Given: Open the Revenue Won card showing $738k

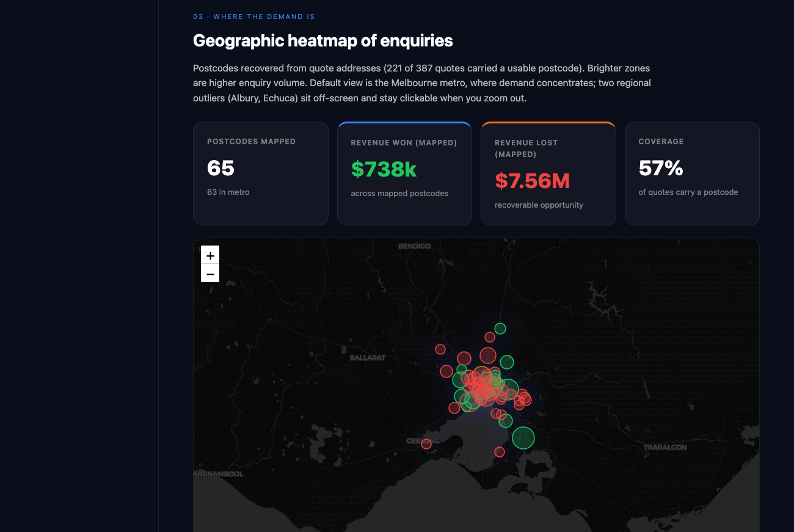Looking at the screenshot, I should click(x=404, y=173).
